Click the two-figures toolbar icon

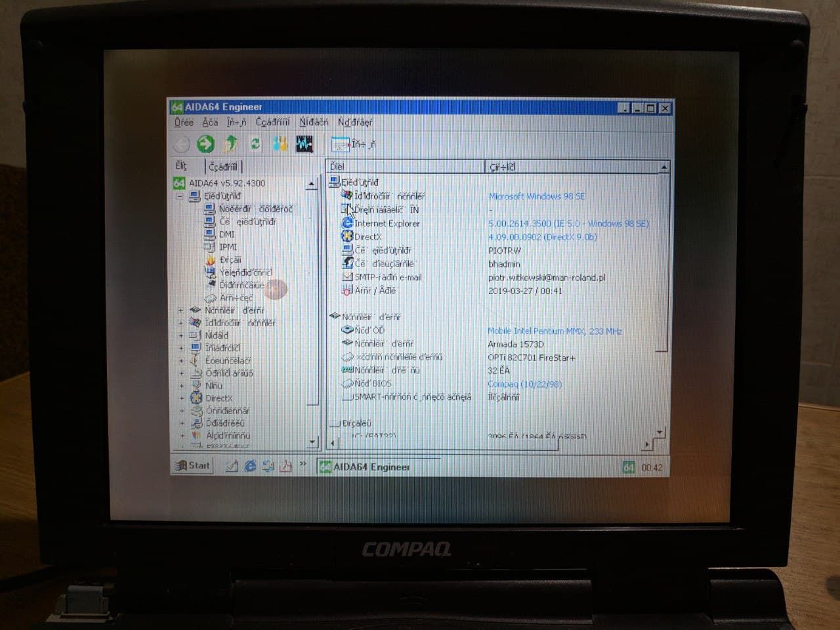coord(280,144)
